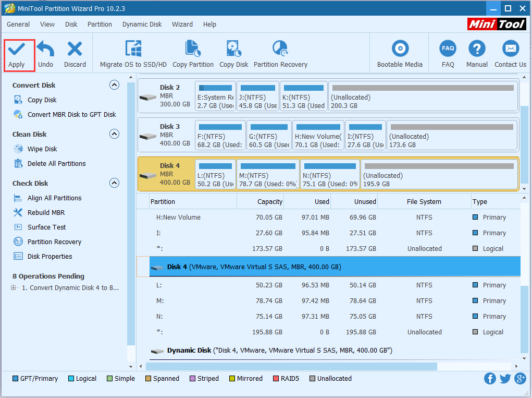Click the down arrow of the sidebar scrollbar
Image resolution: width=532 pixels, height=398 pixels.
click(x=131, y=366)
